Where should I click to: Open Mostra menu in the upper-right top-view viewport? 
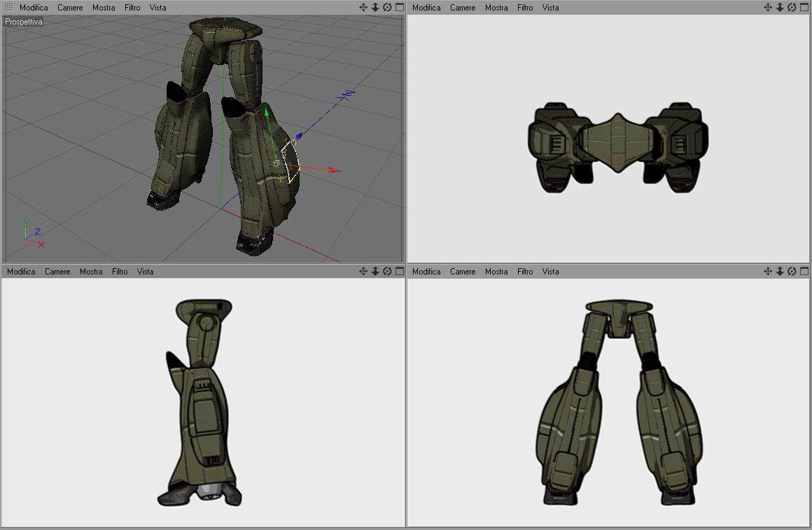496,7
